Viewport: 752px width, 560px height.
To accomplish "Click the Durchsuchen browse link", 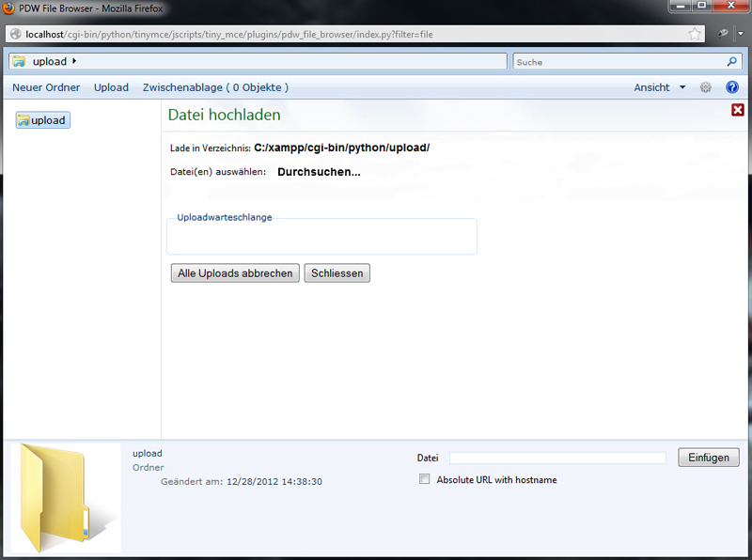I will click(x=319, y=172).
